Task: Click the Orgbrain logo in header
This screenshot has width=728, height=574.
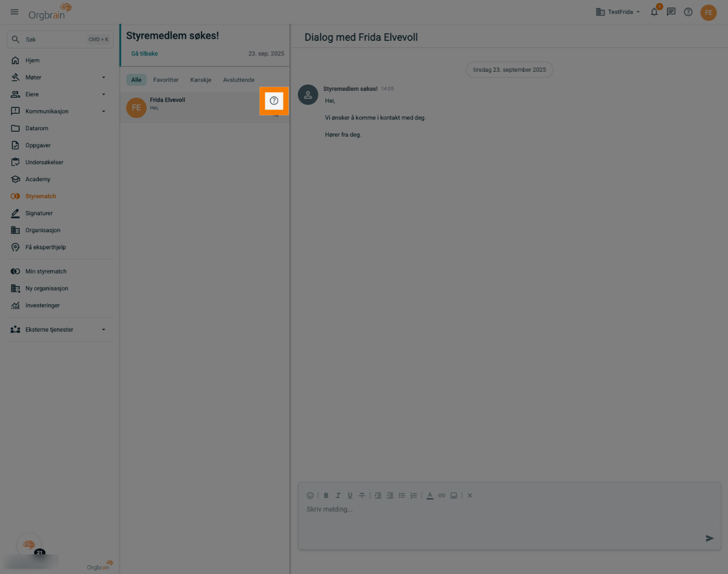Action: tap(49, 12)
